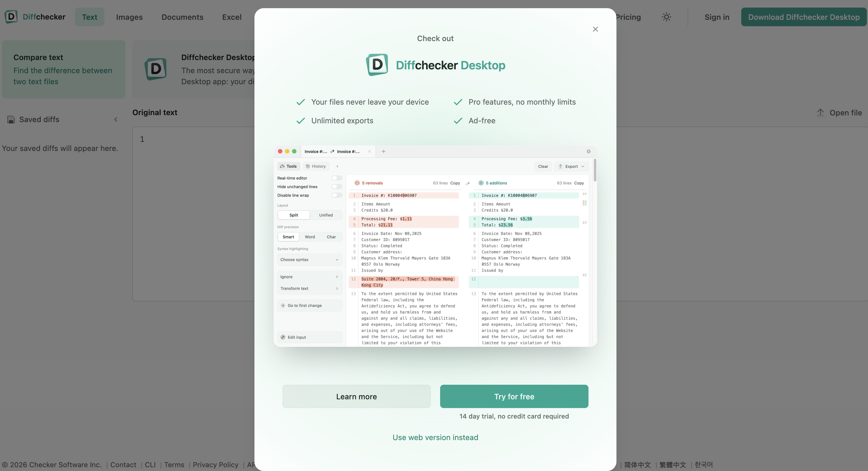868x471 pixels.
Task: Click the green plus additions icon
Action: [481, 183]
